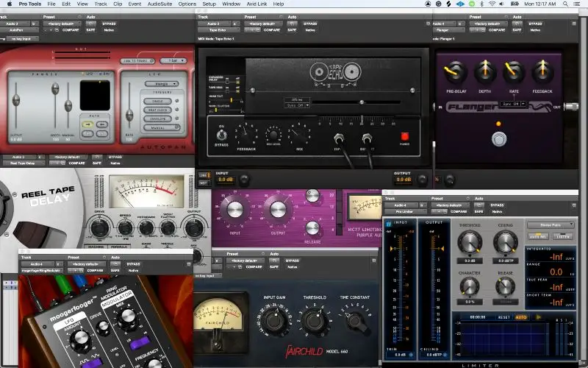Open the Pro Limiter plugin selector dropdown
This screenshot has width=588, height=368.
[x=406, y=211]
